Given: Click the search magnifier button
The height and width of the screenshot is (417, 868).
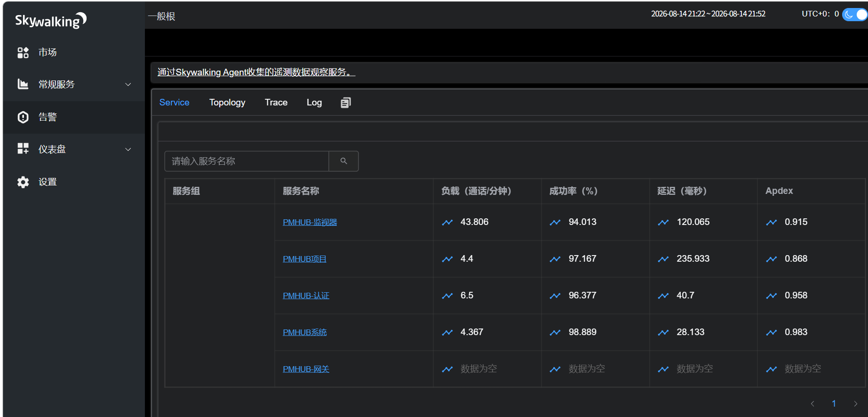Looking at the screenshot, I should tap(343, 161).
